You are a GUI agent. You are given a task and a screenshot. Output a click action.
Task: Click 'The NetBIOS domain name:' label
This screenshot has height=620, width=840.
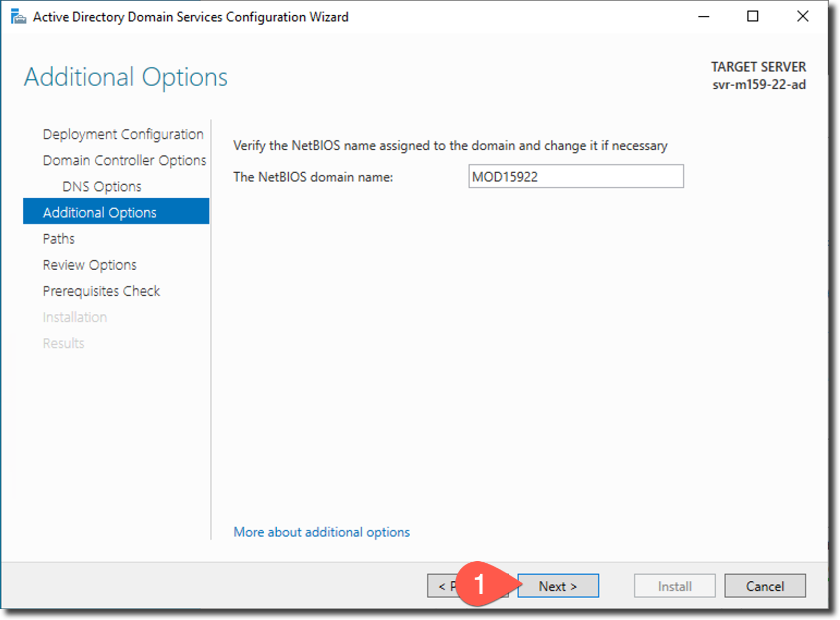(x=313, y=177)
